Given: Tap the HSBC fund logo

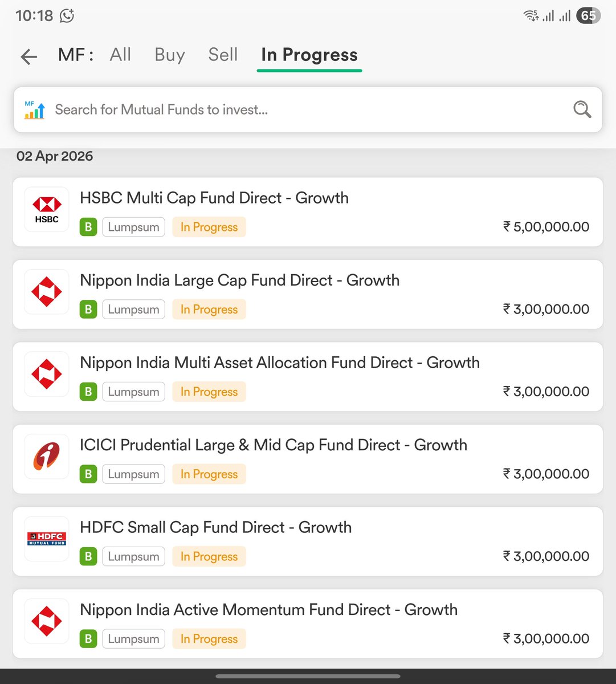Looking at the screenshot, I should [47, 209].
